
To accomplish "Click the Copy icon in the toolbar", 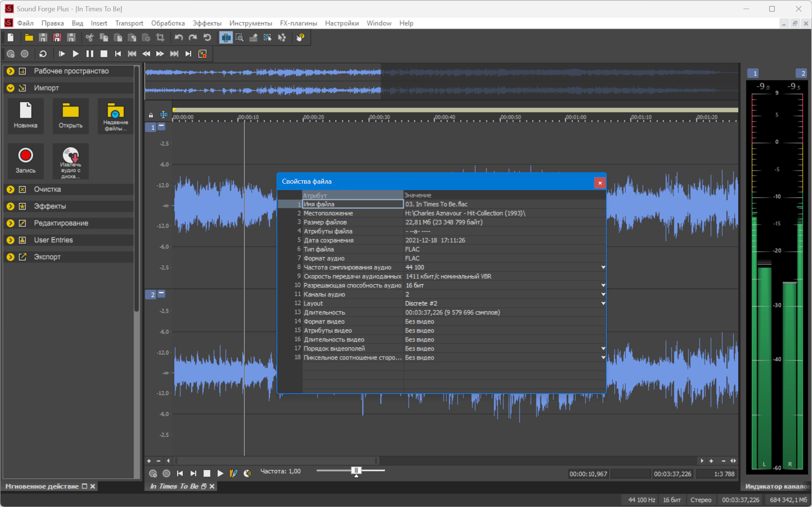I will 104,38.
